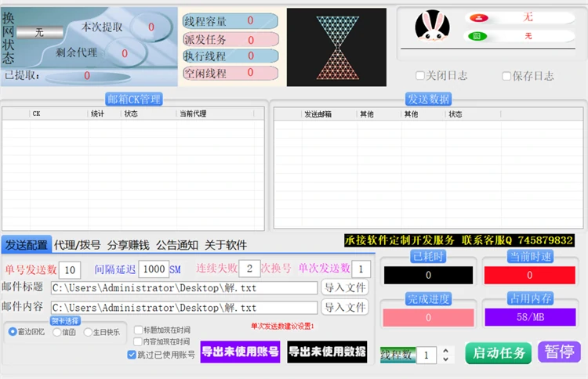This screenshot has width=588, height=379.
Task: Click the 发送邮箱 column header
Action: point(328,114)
